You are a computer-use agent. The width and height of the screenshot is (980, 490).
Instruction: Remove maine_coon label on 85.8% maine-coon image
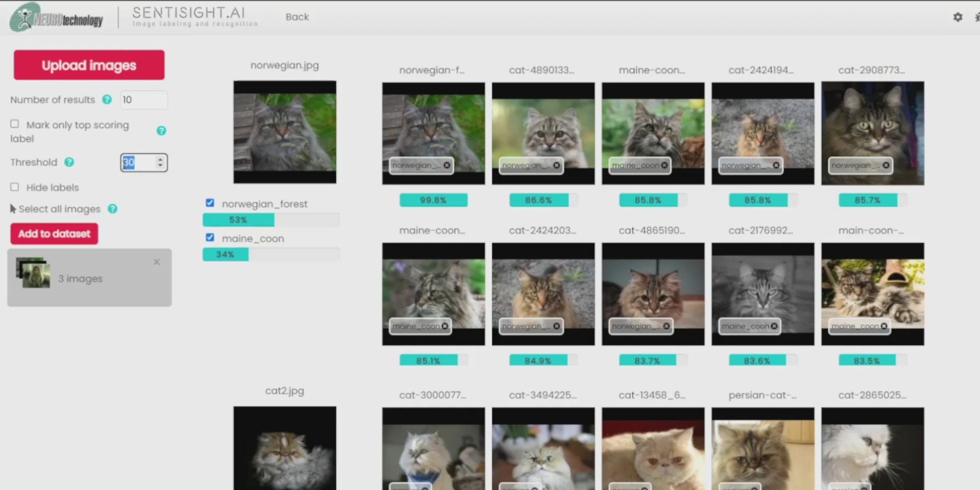[664, 165]
